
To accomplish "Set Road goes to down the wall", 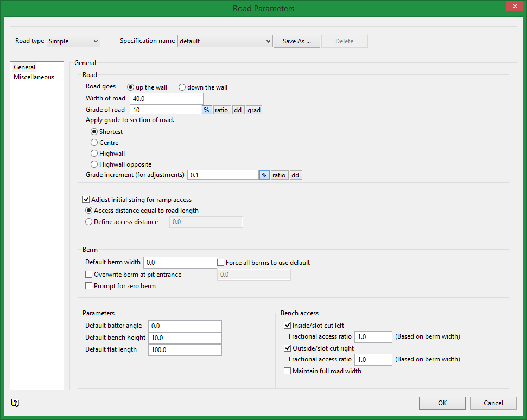I will (x=182, y=87).
